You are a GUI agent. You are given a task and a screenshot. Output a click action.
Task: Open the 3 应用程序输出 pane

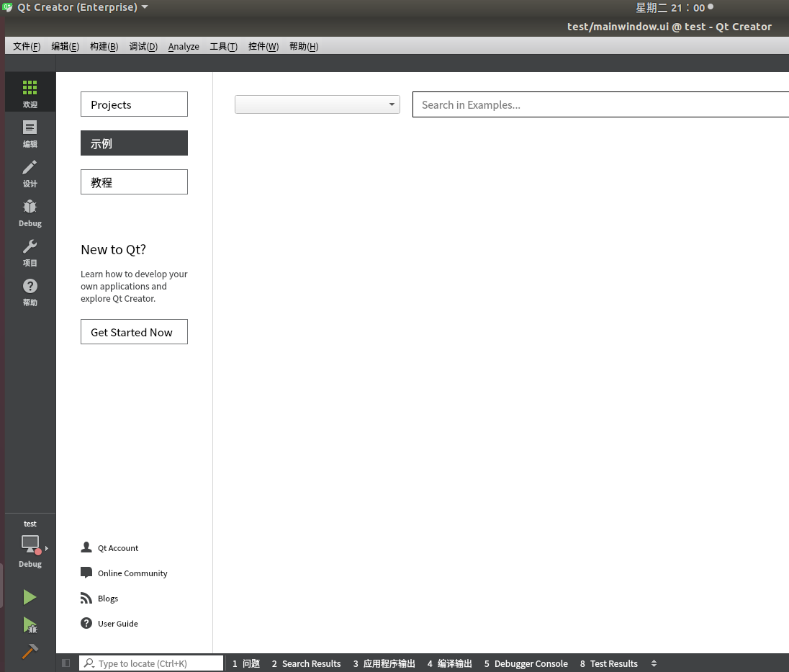384,663
